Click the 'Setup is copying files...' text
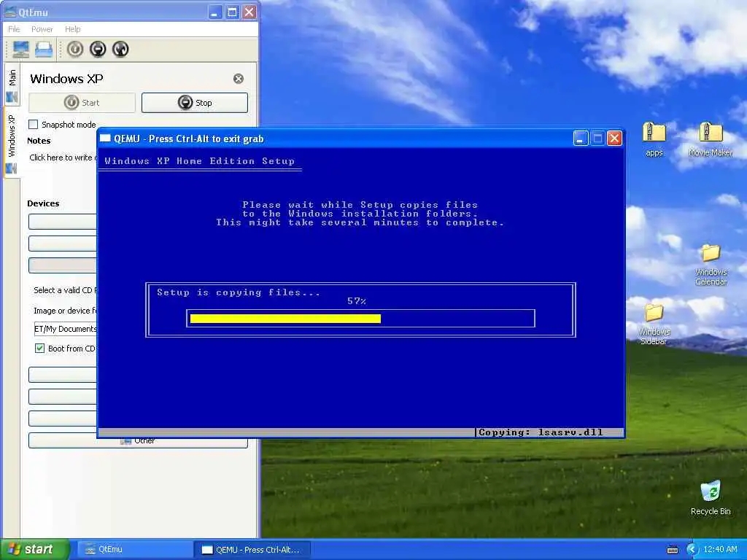Viewport: 747px width, 560px height. [x=239, y=292]
